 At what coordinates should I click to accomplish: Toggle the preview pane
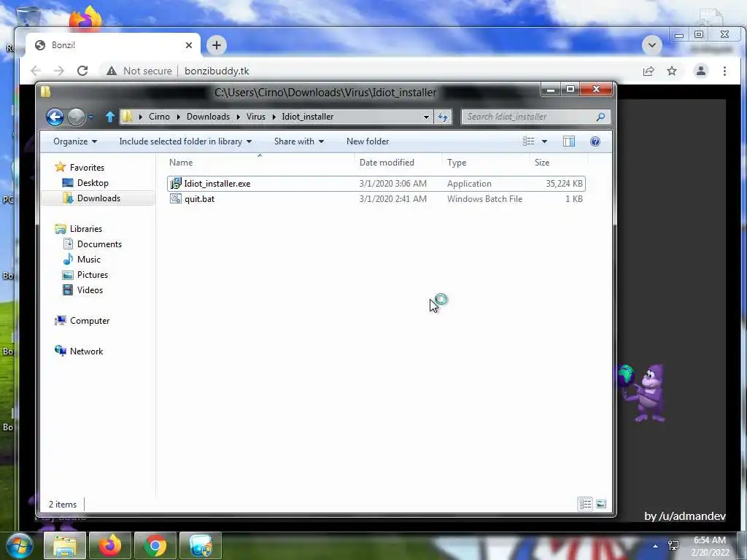coord(569,141)
